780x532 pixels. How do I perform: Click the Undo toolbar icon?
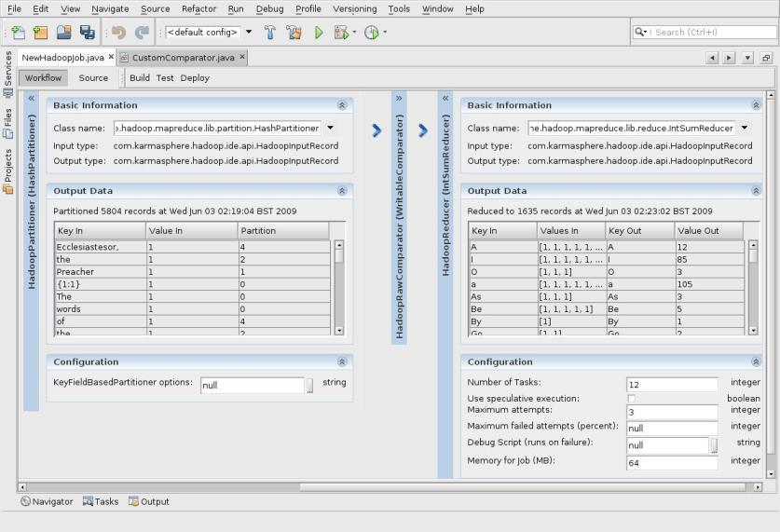click(118, 33)
